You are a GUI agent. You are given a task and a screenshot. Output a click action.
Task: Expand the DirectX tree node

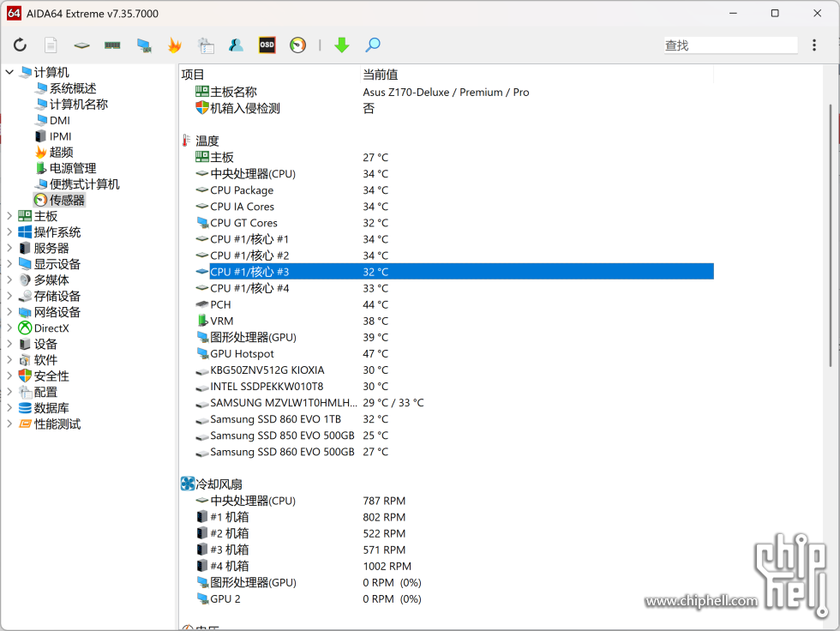9,328
